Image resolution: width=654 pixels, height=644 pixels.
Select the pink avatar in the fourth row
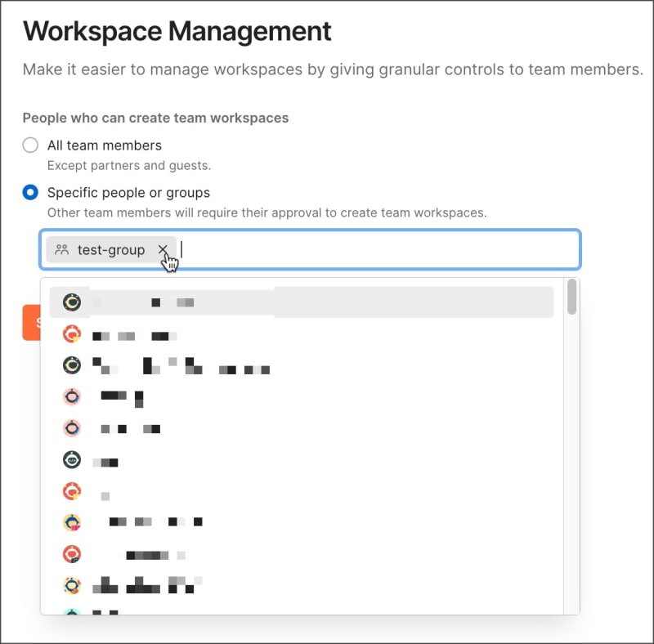coord(73,396)
